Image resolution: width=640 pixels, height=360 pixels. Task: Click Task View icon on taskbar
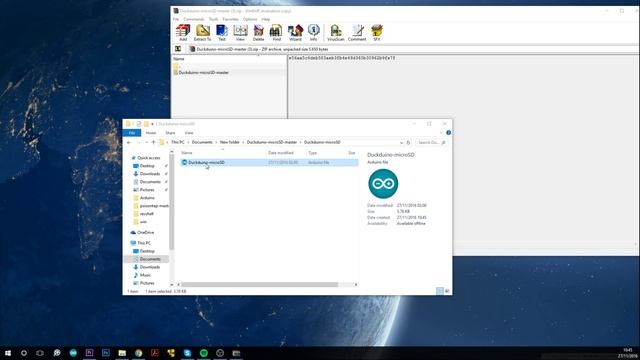(40, 353)
